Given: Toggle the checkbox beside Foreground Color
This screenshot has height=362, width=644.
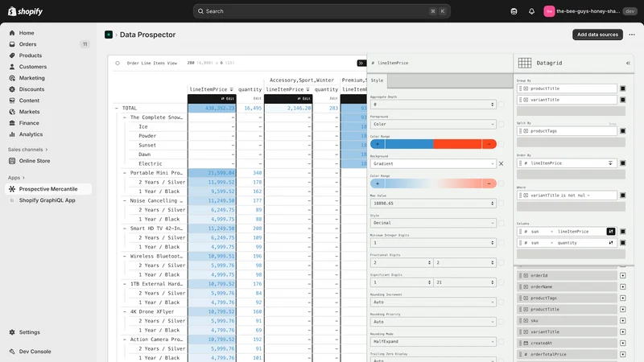Looking at the screenshot, I should pyautogui.click(x=501, y=125).
